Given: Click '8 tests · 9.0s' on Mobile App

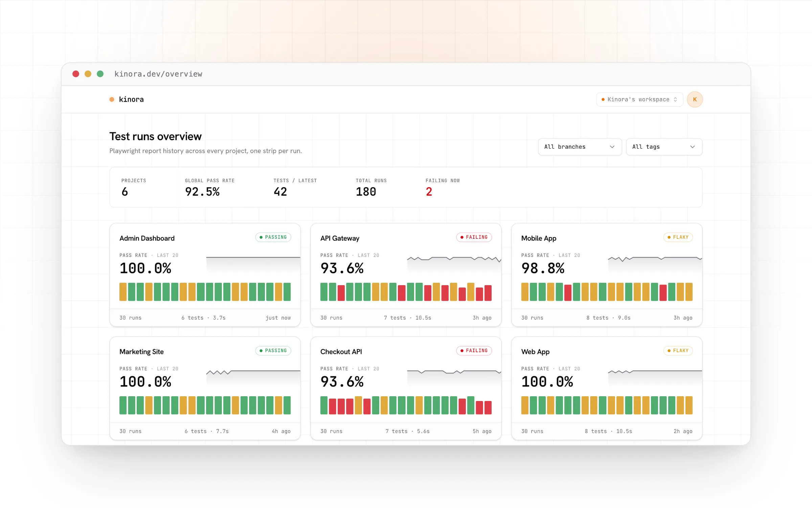Looking at the screenshot, I should click(x=608, y=318).
